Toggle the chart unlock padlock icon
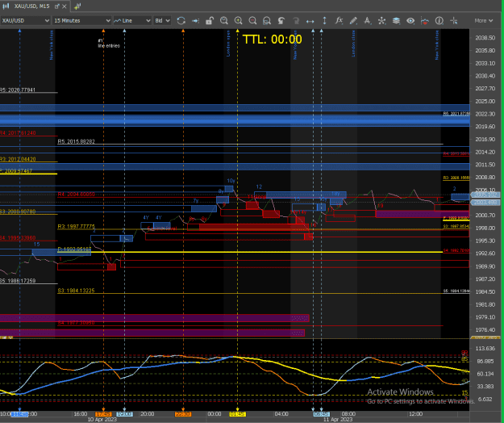 [x=210, y=21]
